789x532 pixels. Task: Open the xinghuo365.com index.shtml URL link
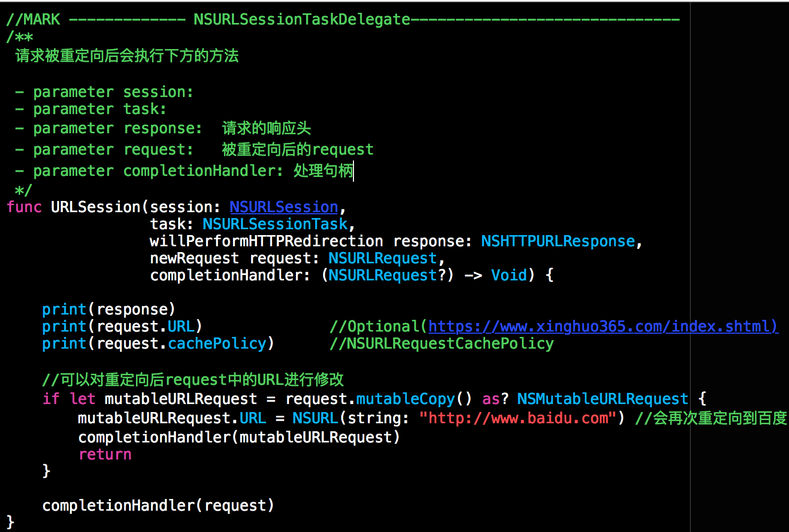(603, 326)
